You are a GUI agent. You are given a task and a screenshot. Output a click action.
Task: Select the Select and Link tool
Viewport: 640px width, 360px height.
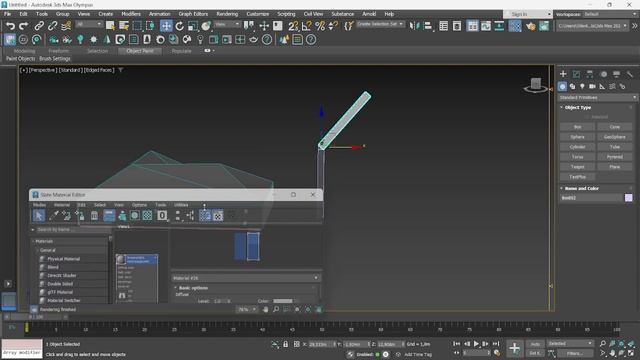[x=39, y=26]
